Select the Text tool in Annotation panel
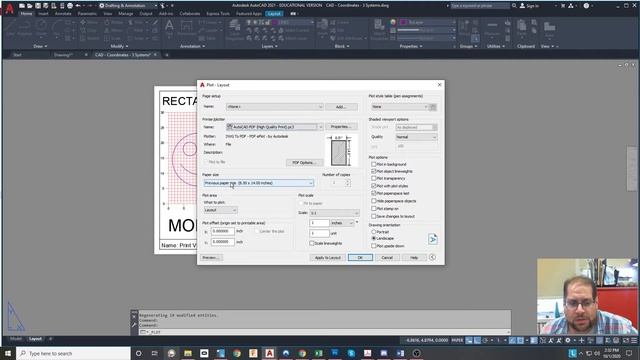 click(x=169, y=29)
